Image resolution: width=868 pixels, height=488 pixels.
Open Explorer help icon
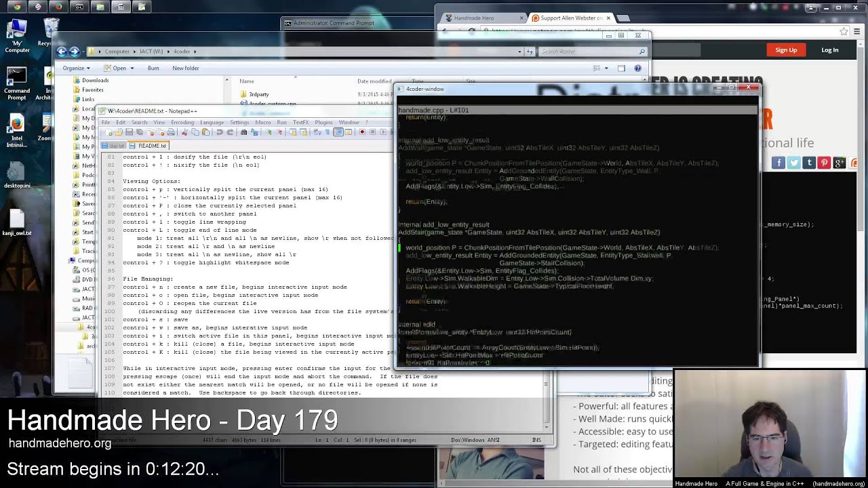(x=637, y=68)
